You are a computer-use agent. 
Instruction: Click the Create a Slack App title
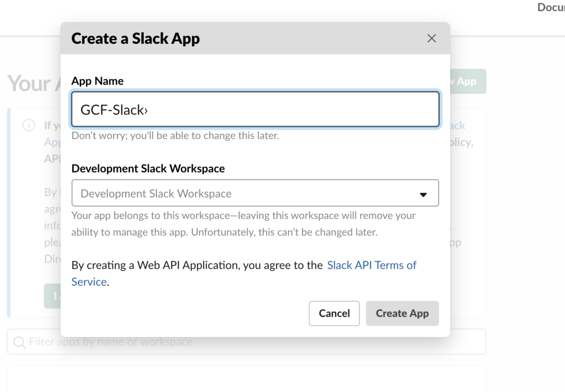[x=136, y=39]
